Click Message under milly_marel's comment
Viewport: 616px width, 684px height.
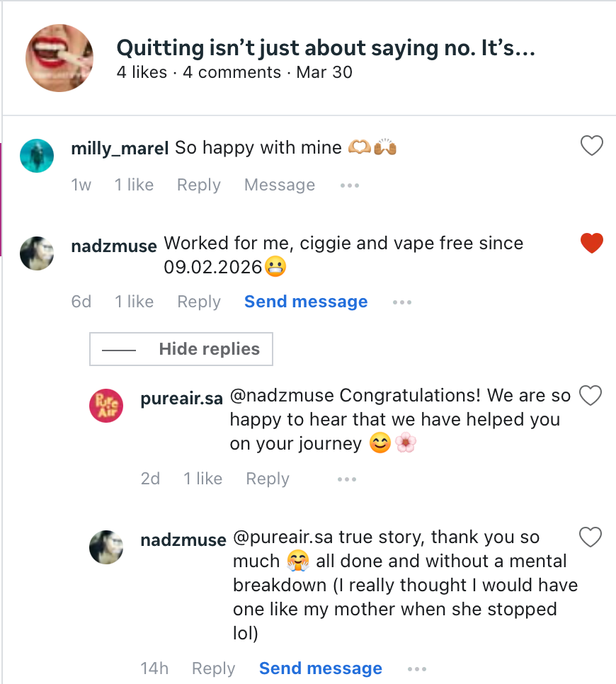click(x=279, y=186)
